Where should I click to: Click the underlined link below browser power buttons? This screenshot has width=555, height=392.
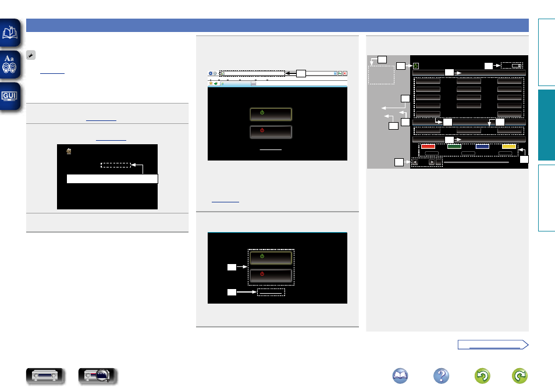[271, 149]
